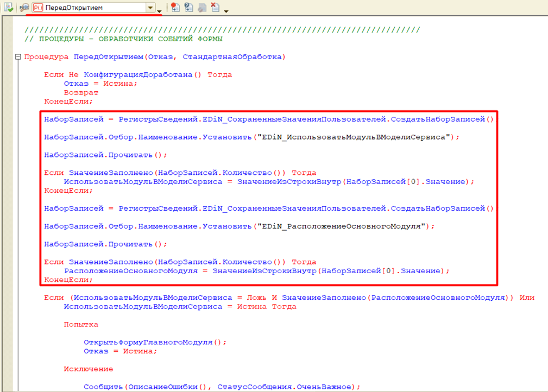Screen dimensions: 548x392
Task: Set a conditional breakpoint via question-mark icon
Action: (188, 8)
